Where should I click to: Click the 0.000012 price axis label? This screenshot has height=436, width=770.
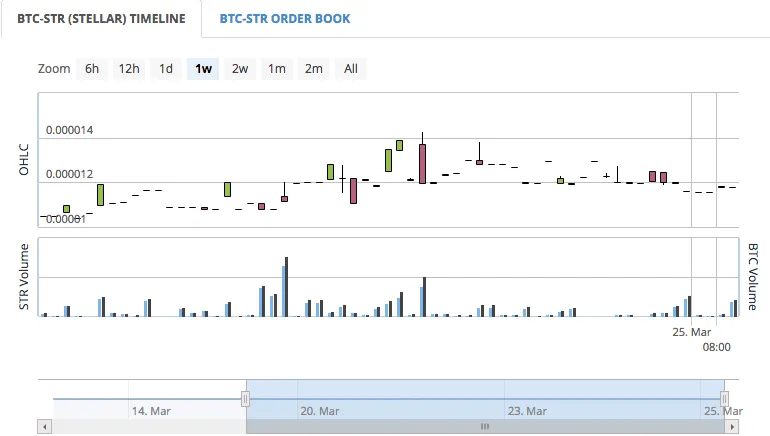(69, 174)
